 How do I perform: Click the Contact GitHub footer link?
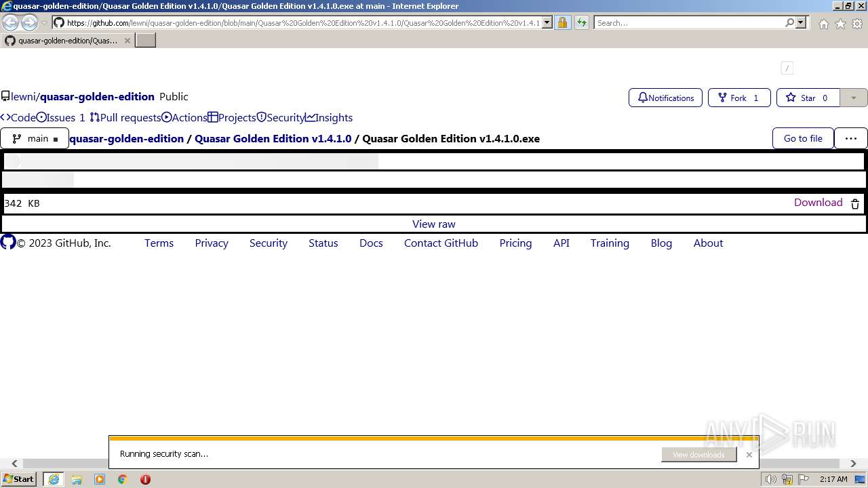point(441,243)
